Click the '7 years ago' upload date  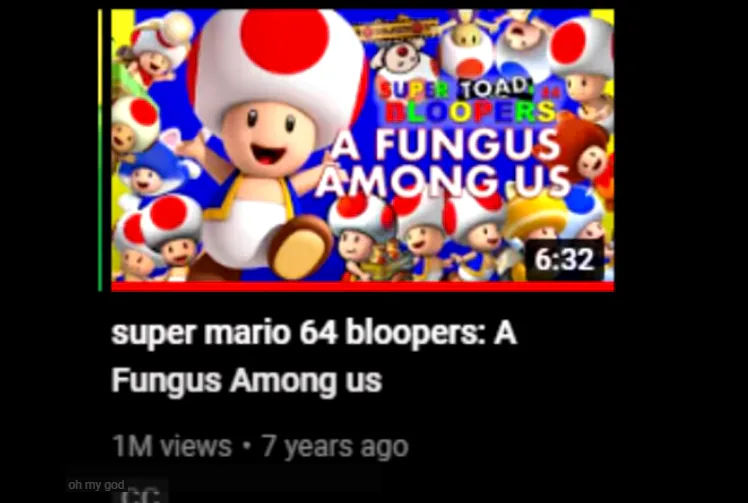335,447
